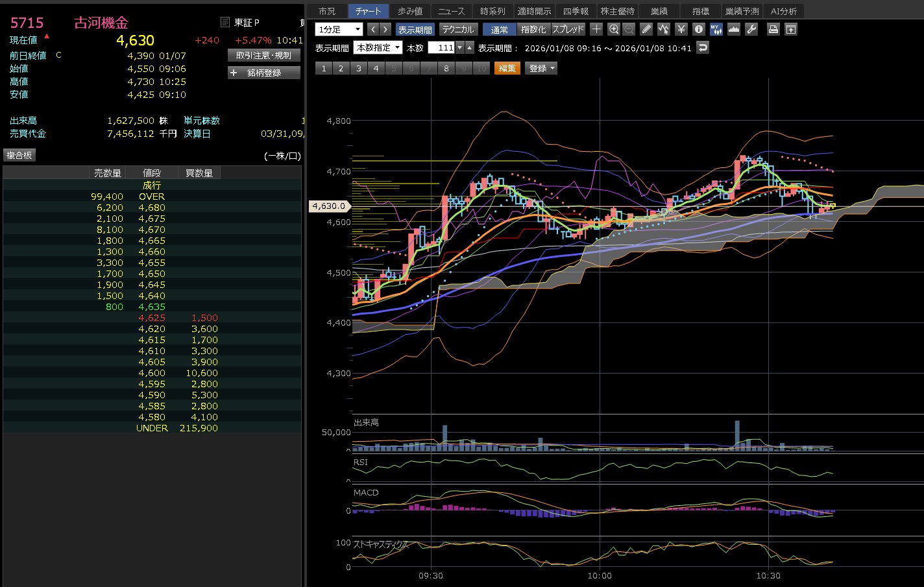The height and width of the screenshot is (587, 924).
Task: Expand the 登録 dropdown button
Action: click(541, 68)
